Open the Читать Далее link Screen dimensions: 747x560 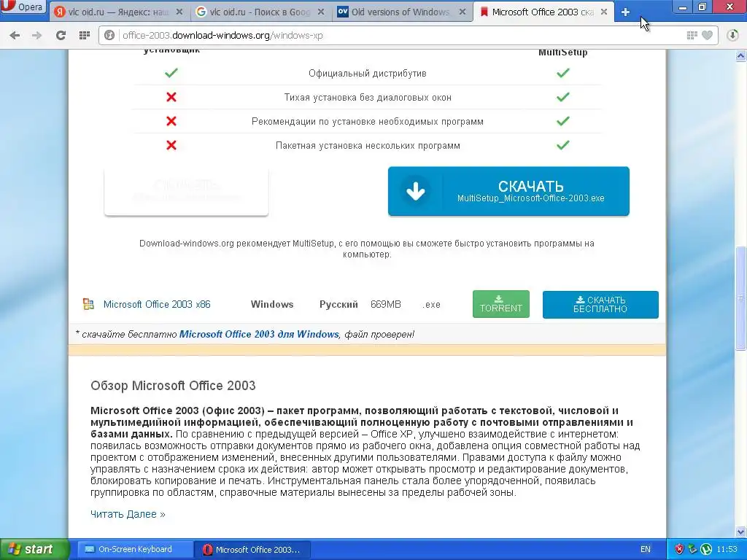point(128,514)
